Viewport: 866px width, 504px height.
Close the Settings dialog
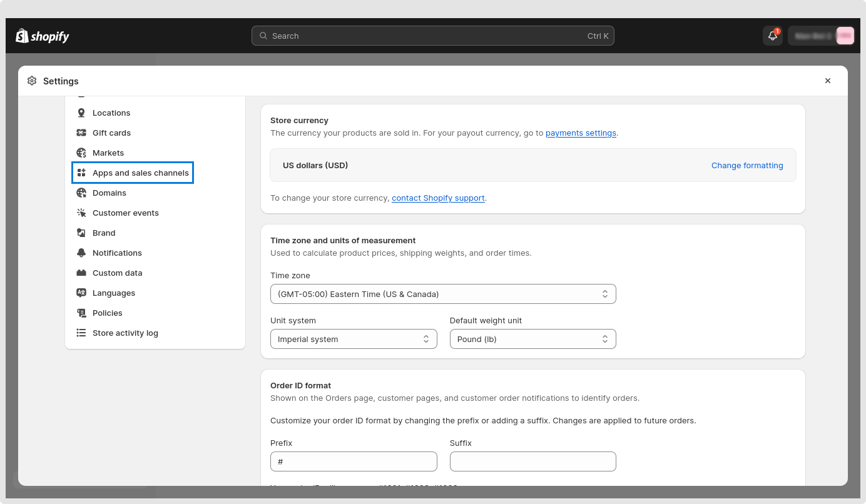pos(828,81)
